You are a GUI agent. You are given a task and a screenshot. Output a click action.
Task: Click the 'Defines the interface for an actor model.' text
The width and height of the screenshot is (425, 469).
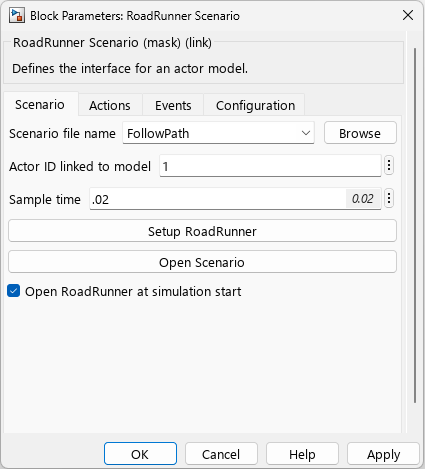(x=130, y=68)
